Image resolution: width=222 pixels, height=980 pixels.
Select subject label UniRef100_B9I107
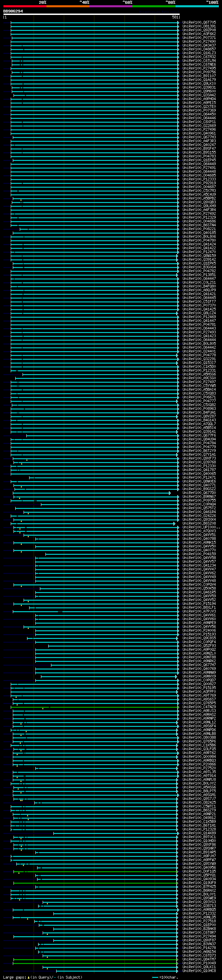tap(199, 76)
